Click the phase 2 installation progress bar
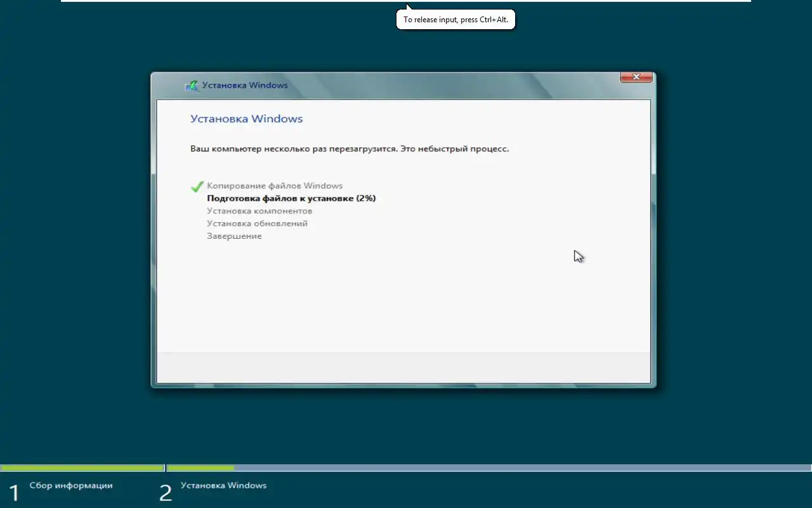The height and width of the screenshot is (508, 812). 489,468
